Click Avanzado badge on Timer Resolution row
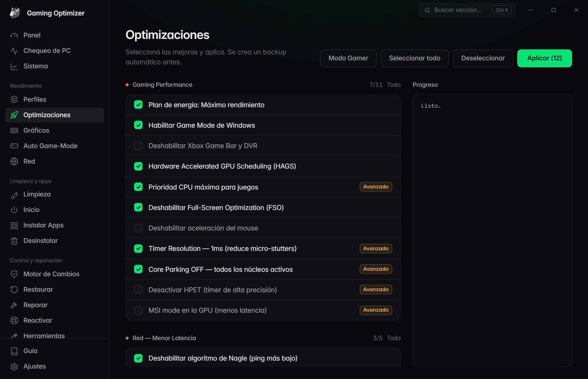Viewport: 588px width, 379px height. tap(376, 249)
